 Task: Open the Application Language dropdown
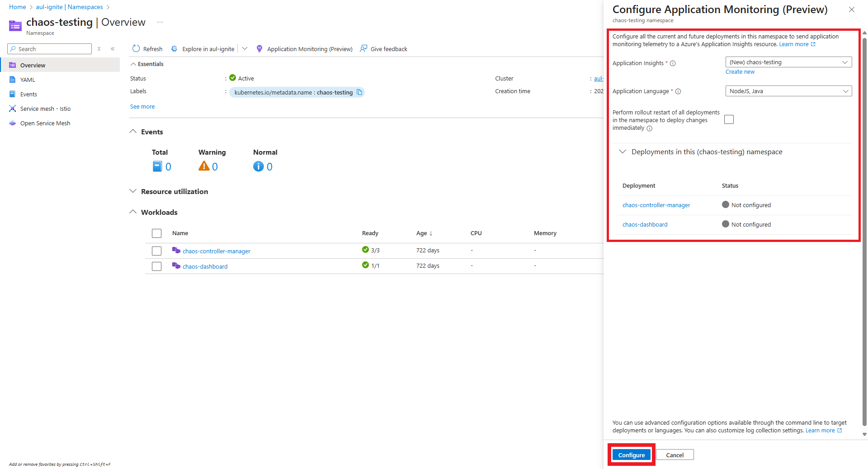[x=788, y=91]
